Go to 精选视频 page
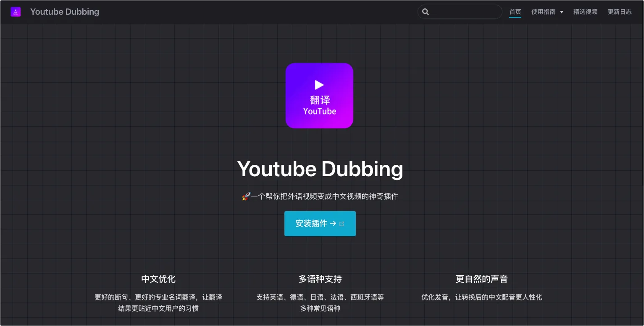Viewport: 644px width, 326px height. [585, 12]
